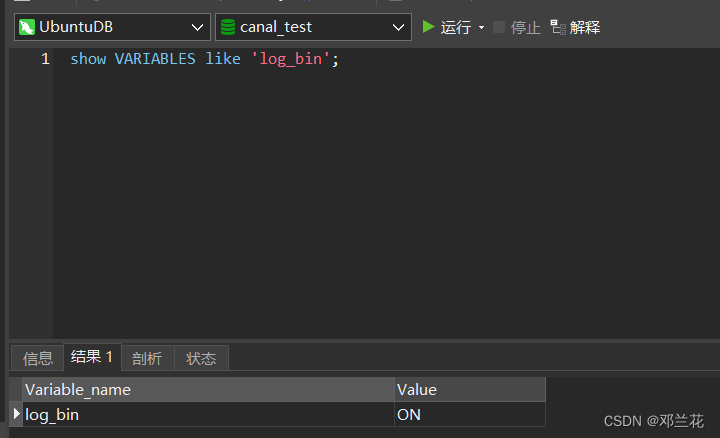Switch to the 剖析 tab
Viewport: 720px width, 438px height.
coord(147,358)
